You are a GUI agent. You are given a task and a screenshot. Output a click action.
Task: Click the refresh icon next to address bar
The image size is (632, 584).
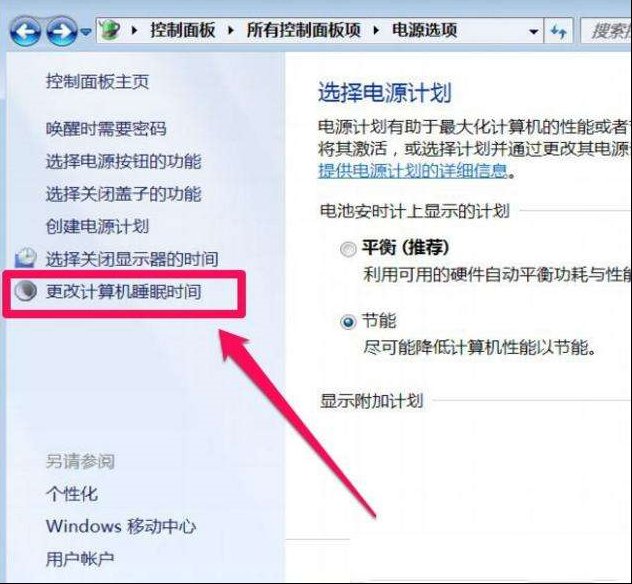(558, 31)
